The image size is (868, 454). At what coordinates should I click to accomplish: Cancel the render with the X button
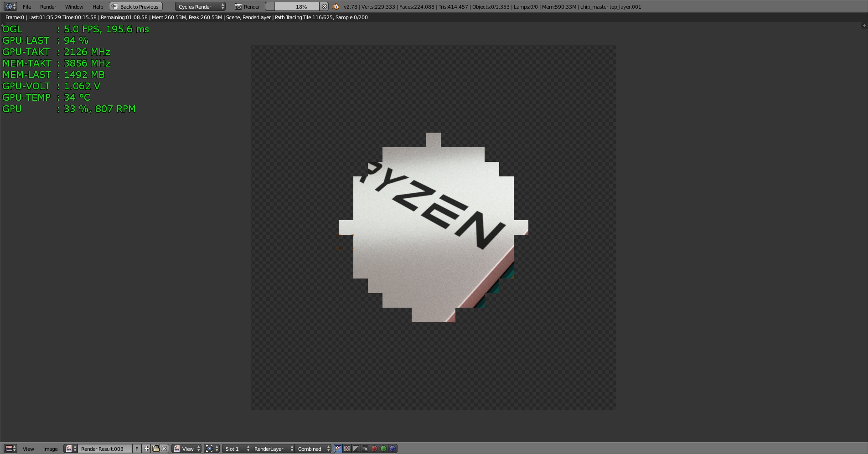click(x=324, y=7)
